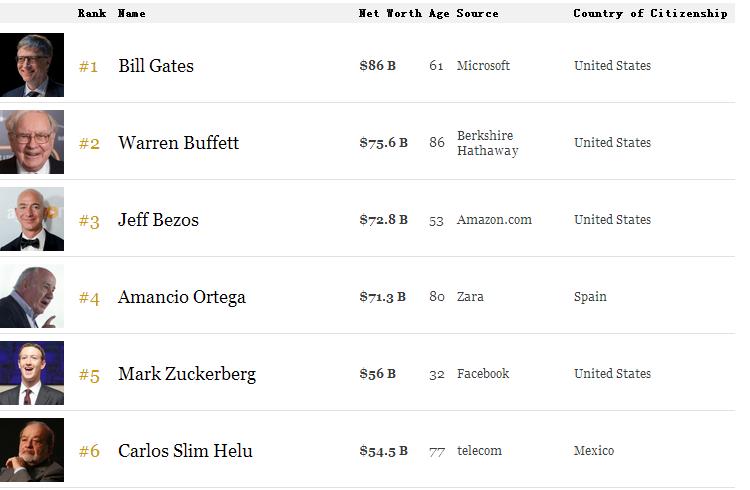The width and height of the screenshot is (750, 490).
Task: Click the Mark Zuckerberg name link
Action: (x=186, y=374)
